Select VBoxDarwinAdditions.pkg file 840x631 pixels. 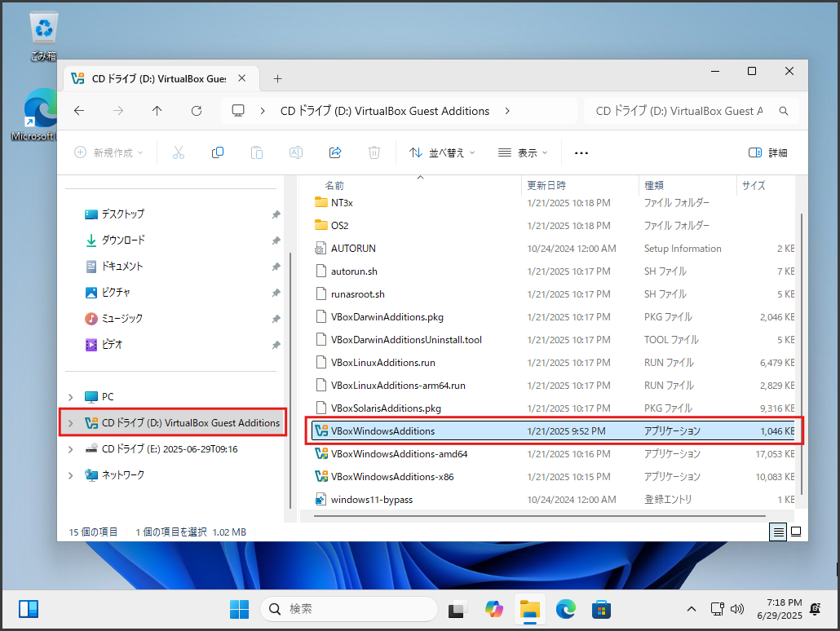(387, 317)
